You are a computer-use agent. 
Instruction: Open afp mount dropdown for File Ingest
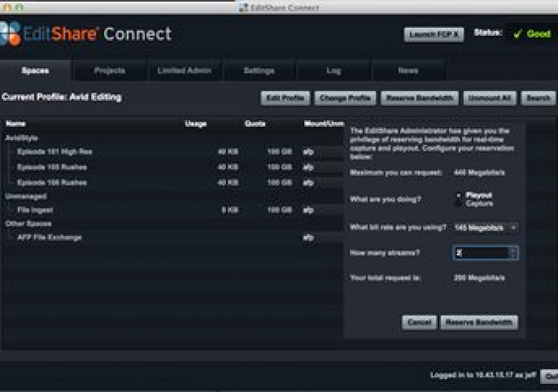(323, 210)
